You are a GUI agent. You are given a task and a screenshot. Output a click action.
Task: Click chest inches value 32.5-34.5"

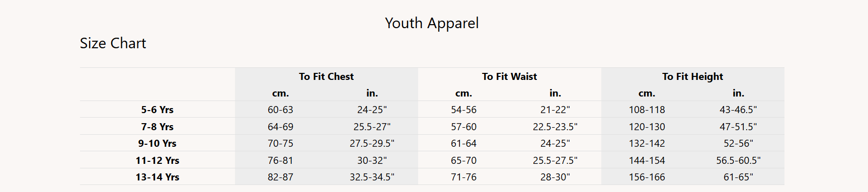coord(372,177)
